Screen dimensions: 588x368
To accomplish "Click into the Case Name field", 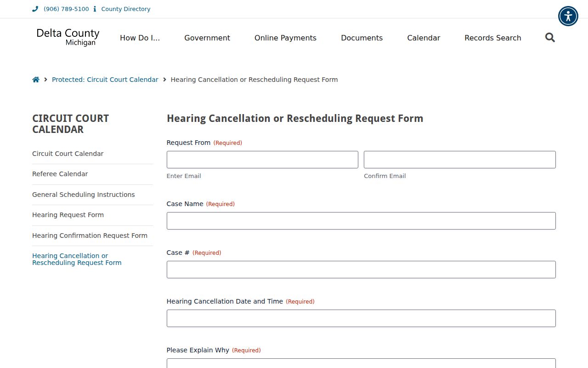I will (x=361, y=221).
